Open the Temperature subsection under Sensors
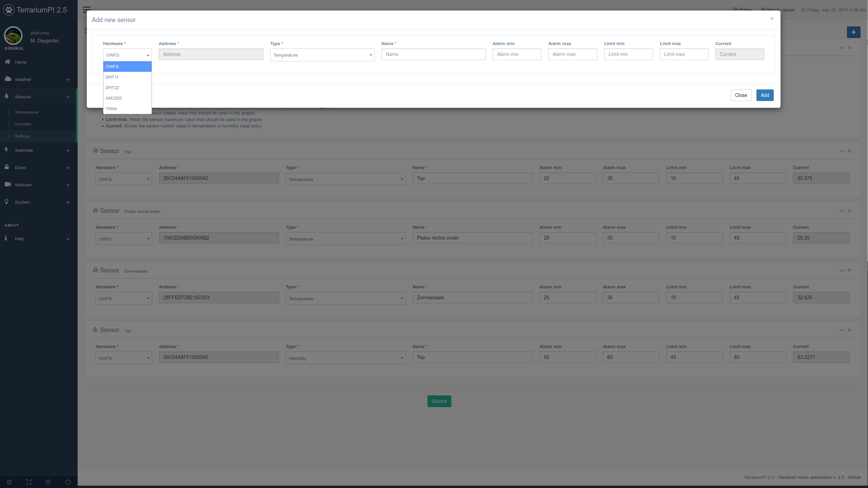Image resolution: width=868 pixels, height=488 pixels. pos(26,112)
